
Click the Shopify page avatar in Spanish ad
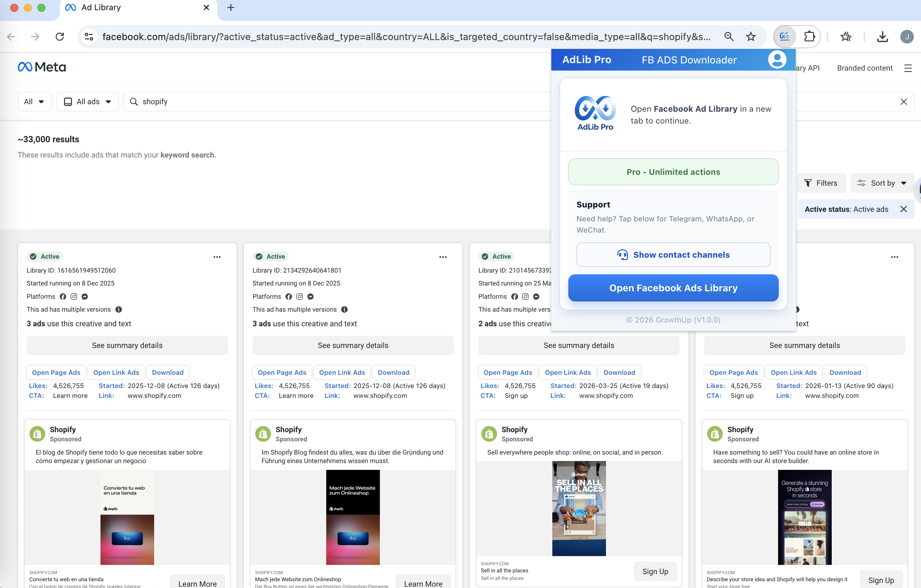[x=37, y=434]
